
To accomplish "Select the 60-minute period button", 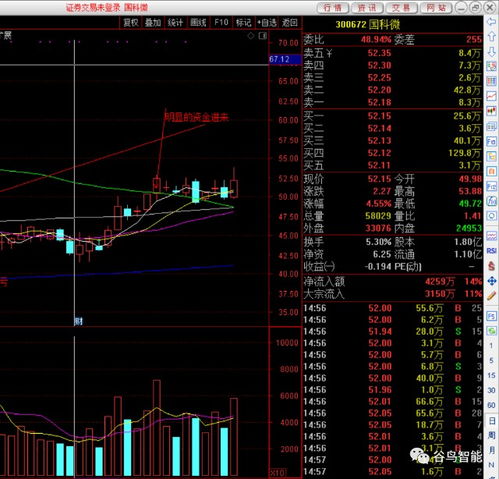I will pos(492,405).
